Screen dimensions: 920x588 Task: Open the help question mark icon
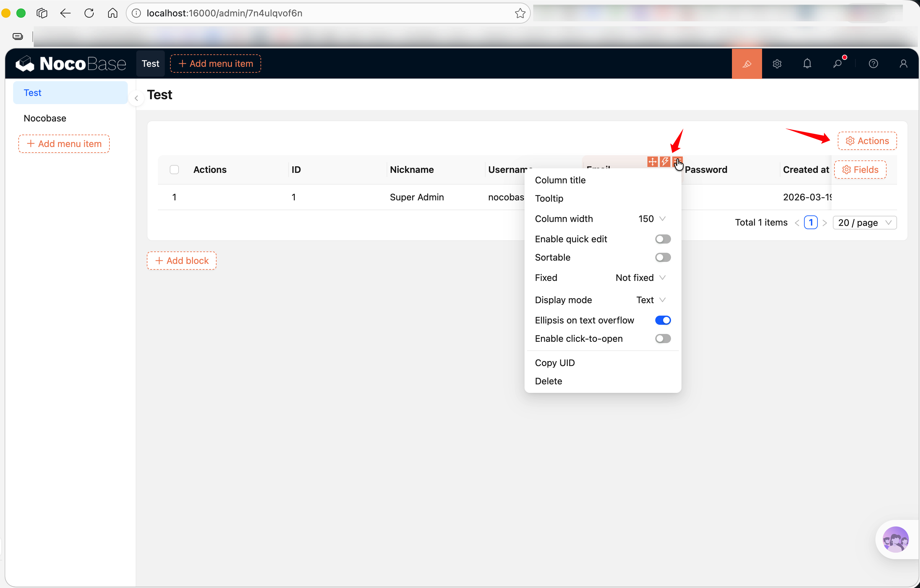(873, 64)
